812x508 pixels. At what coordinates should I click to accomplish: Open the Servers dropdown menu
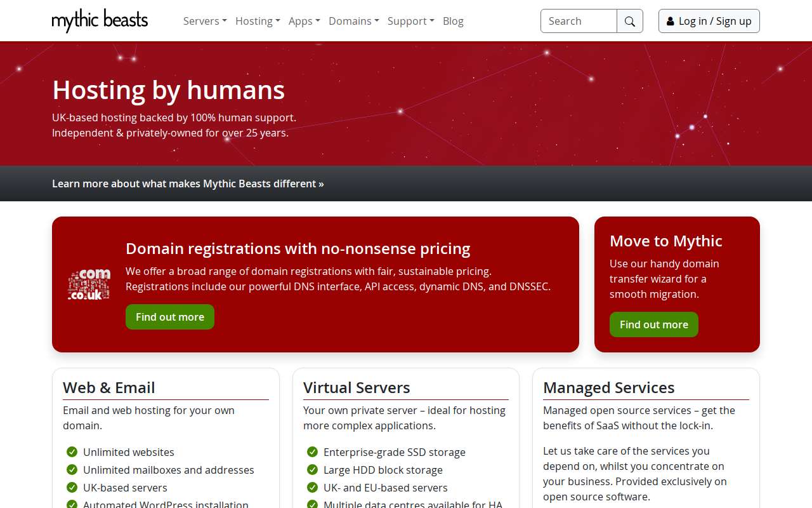[x=205, y=21]
